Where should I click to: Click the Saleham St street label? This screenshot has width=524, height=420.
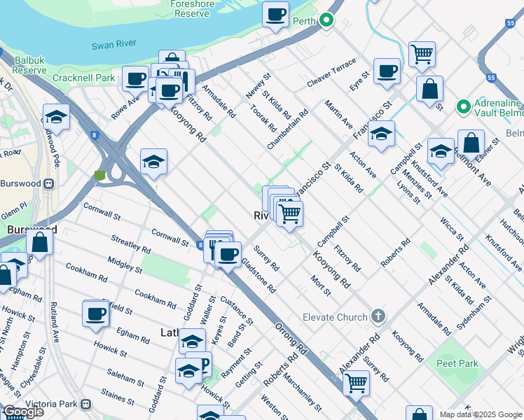click(125, 377)
